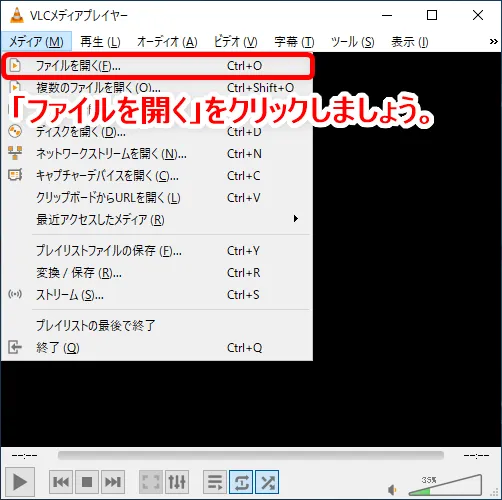
Task: Open the メディア (M) menu
Action: (36, 42)
